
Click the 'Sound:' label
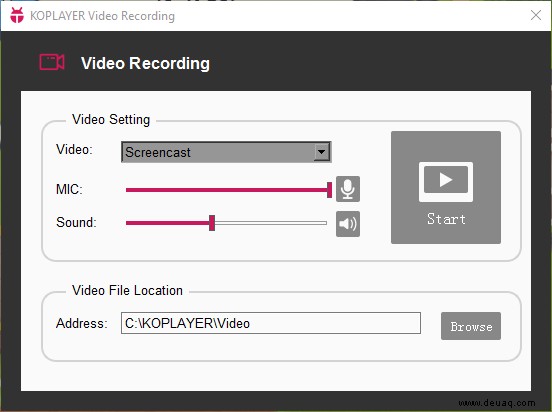click(x=76, y=223)
